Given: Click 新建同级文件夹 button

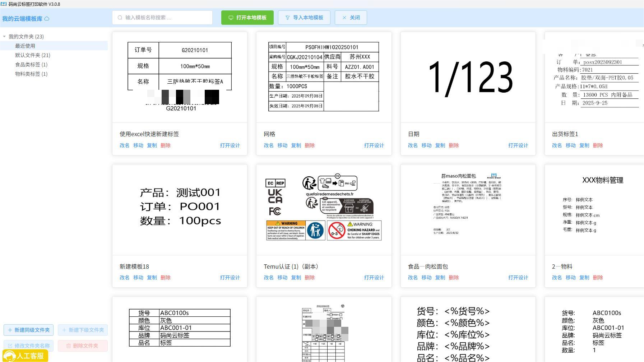Looking at the screenshot, I should [x=29, y=330].
